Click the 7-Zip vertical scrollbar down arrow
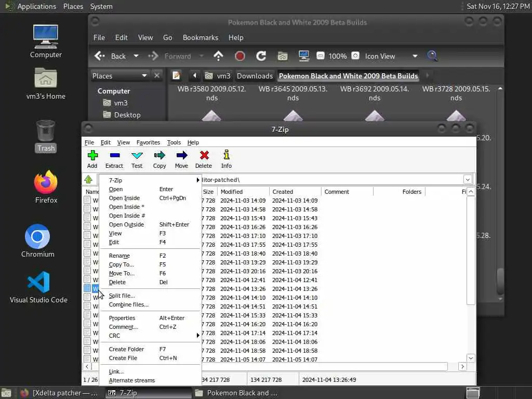This screenshot has height=399, width=532. [471, 358]
